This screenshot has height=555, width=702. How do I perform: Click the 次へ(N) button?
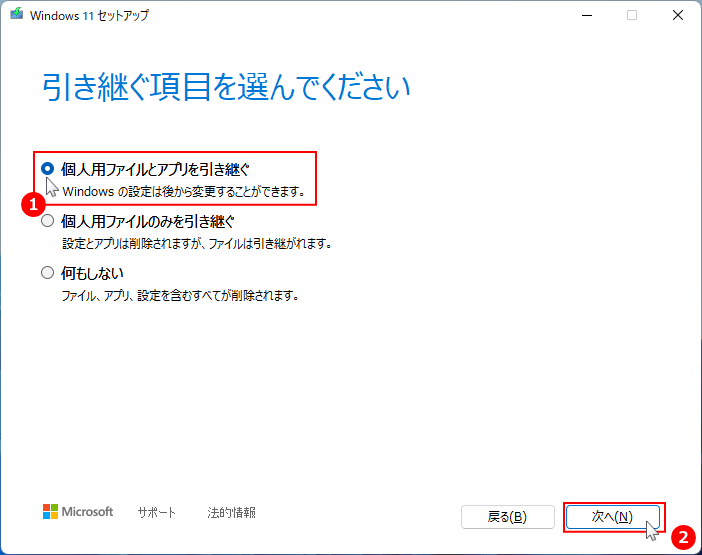pos(612,517)
